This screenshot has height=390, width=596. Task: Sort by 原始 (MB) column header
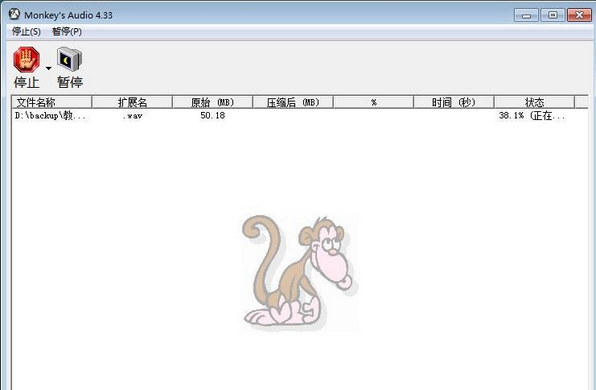213,102
